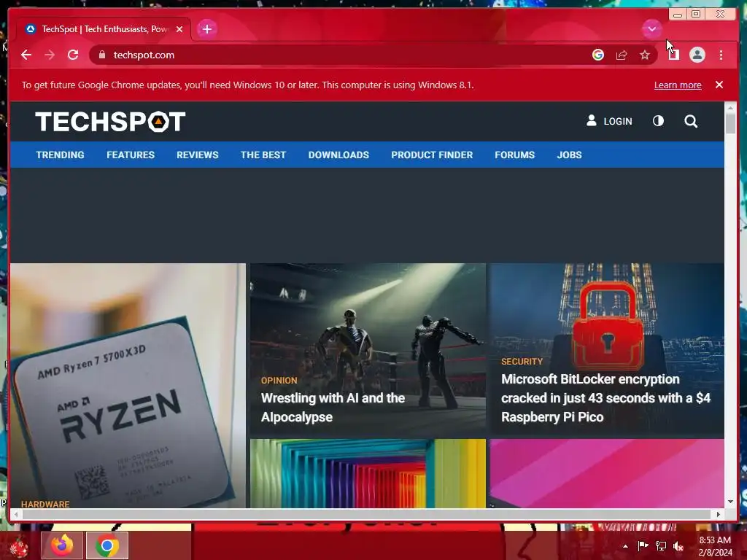This screenshot has width=747, height=560.
Task: Click the SECURITY category label
Action: (522, 362)
